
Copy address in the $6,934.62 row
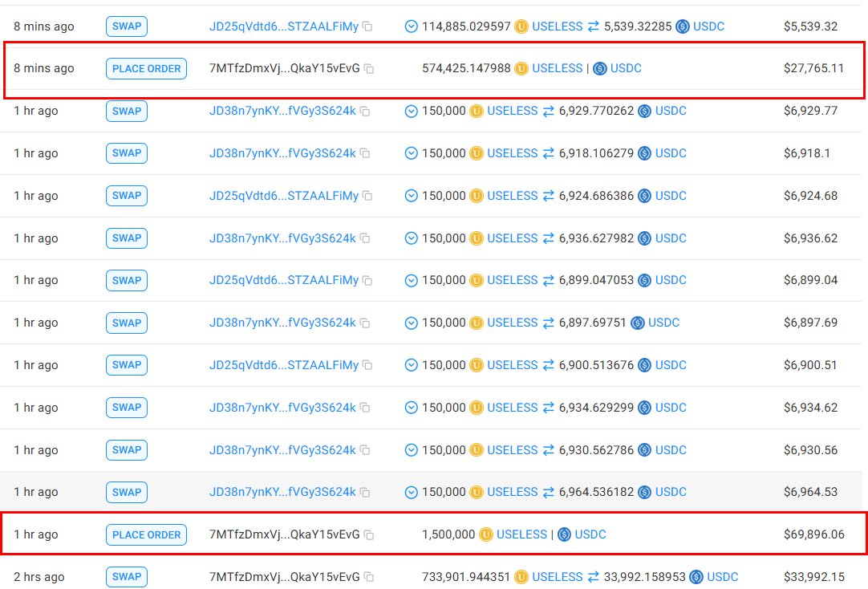pyautogui.click(x=365, y=408)
